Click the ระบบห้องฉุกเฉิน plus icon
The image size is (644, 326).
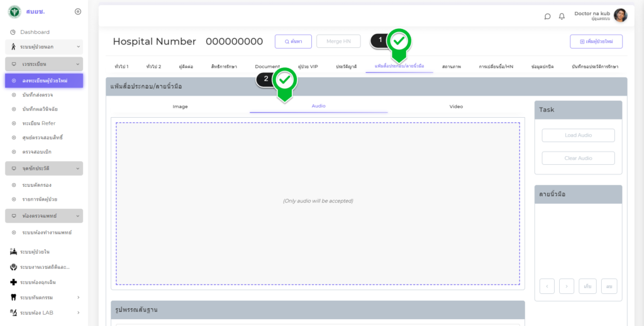[x=13, y=282]
